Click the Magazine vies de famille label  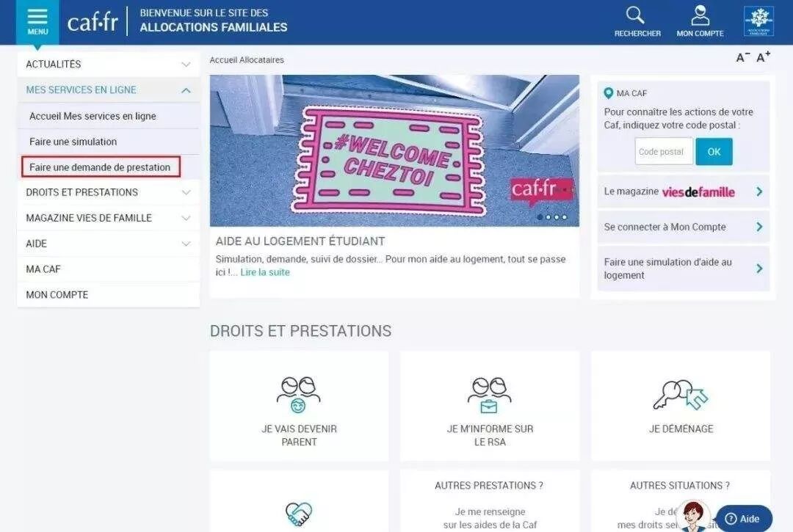(89, 218)
